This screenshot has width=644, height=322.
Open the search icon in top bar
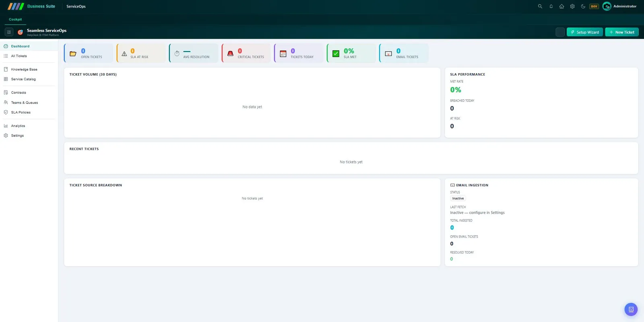pyautogui.click(x=540, y=6)
